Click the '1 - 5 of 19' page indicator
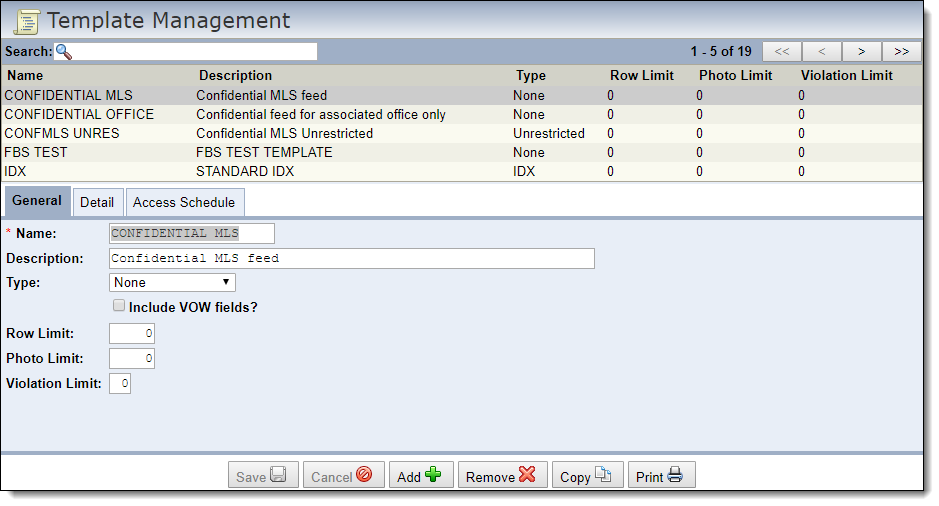 (721, 51)
